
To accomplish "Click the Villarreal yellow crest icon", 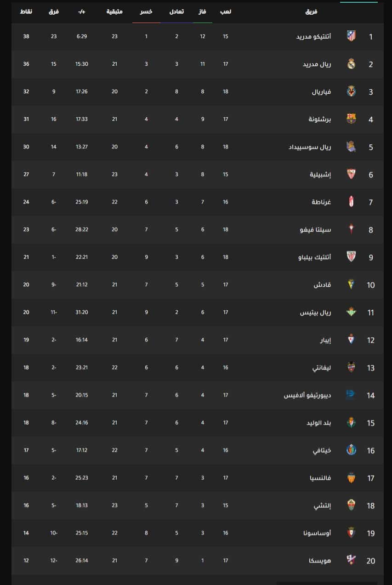I will click(x=351, y=91).
